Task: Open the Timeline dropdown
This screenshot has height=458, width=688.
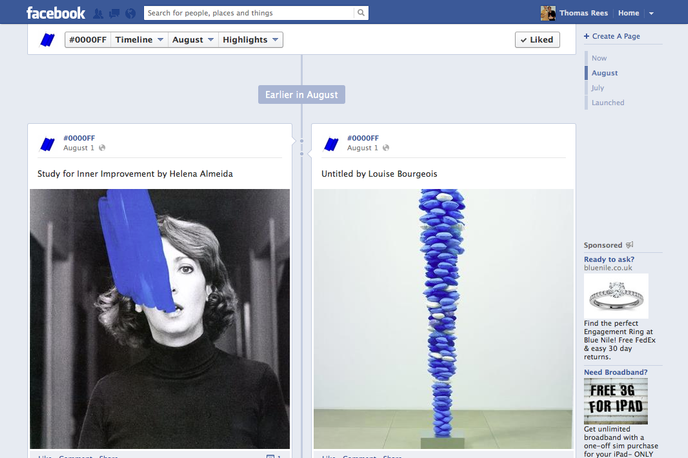Action: tap(139, 40)
